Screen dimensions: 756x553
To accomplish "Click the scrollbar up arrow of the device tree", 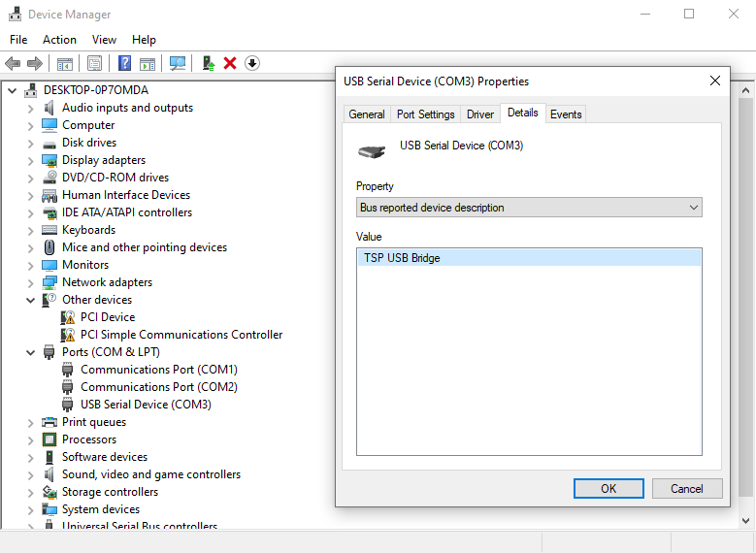I will [745, 90].
